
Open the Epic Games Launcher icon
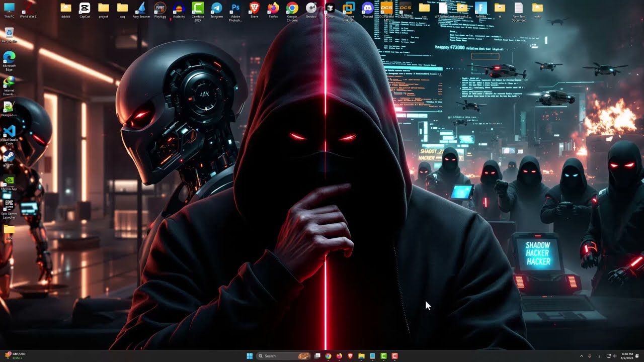[9, 206]
